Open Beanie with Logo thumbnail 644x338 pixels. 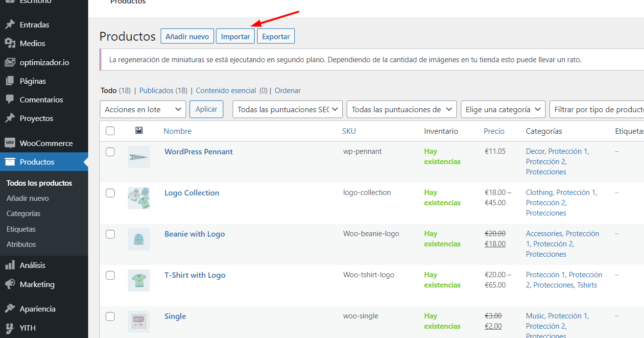139,239
